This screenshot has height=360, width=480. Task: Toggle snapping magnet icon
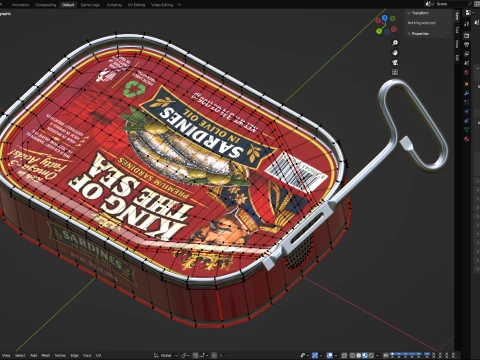(x=195, y=355)
